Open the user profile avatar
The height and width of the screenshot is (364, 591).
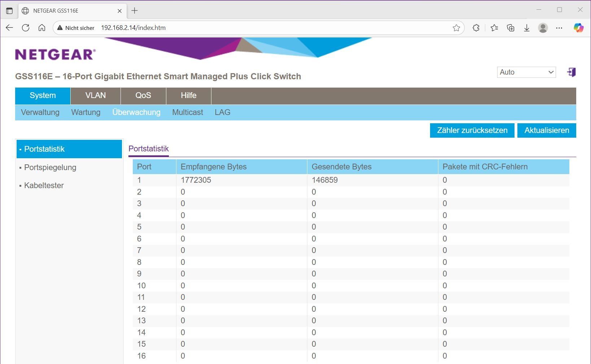coord(543,28)
